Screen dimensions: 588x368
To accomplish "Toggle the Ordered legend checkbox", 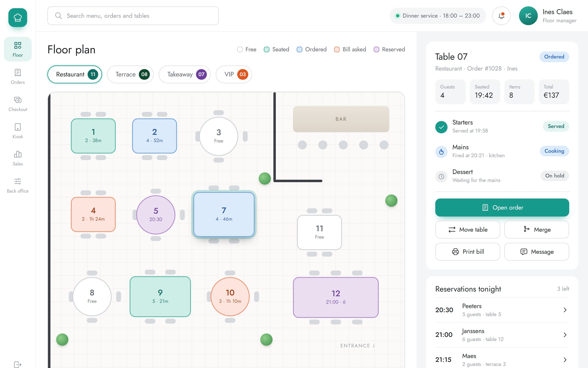I will point(299,50).
